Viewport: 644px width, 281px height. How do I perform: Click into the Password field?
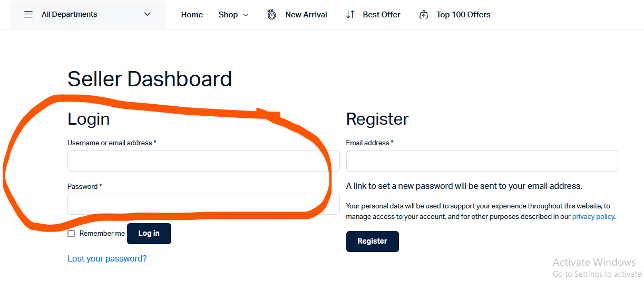coord(203,204)
